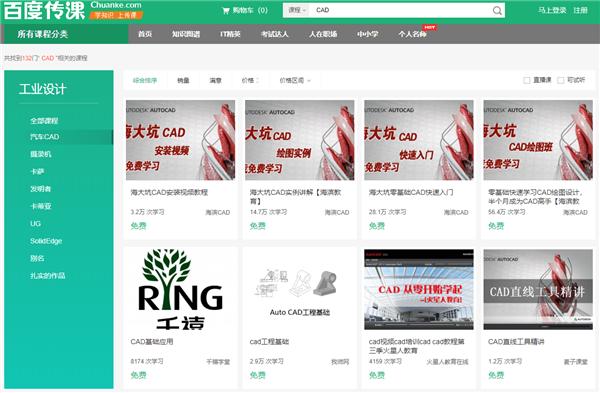Viewport: 600px width, 393px height.
Task: Open CAD从零开始学起 course thumbnail
Action: click(x=419, y=289)
